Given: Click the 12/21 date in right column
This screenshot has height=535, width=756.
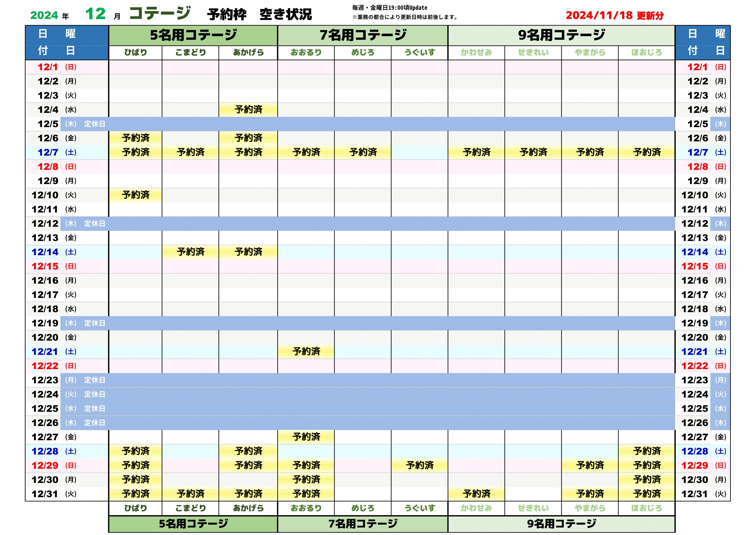Looking at the screenshot, I should 694,352.
